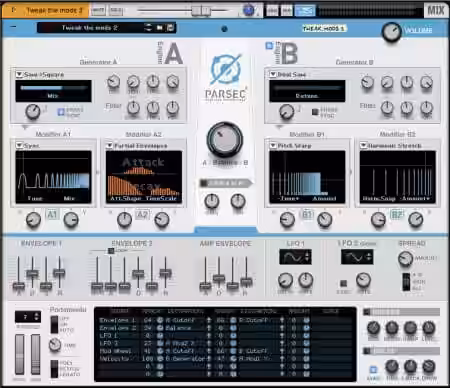Screen dimensions: 450x388
Task: Open patch browser folder icon
Action: click(160, 28)
